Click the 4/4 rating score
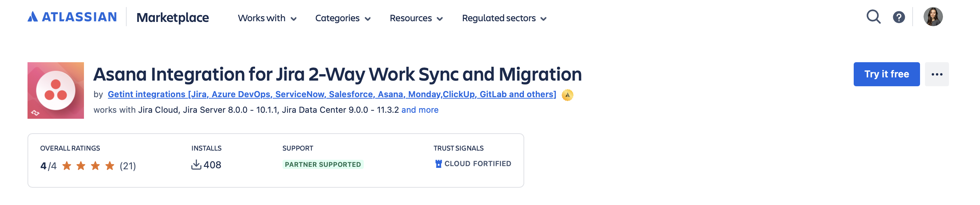 [x=48, y=166]
